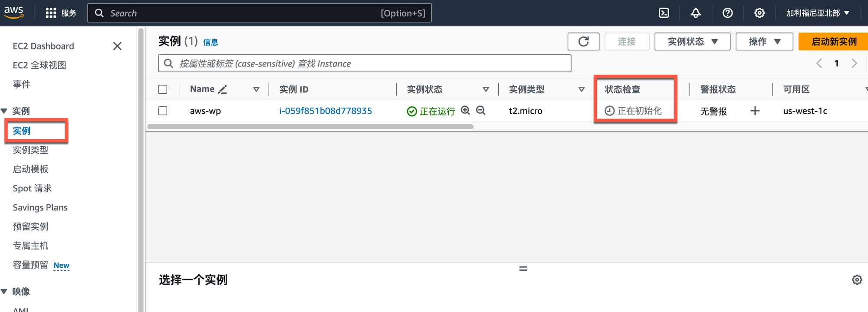
Task: Close the EC2 navigation sidebar
Action: click(x=117, y=46)
